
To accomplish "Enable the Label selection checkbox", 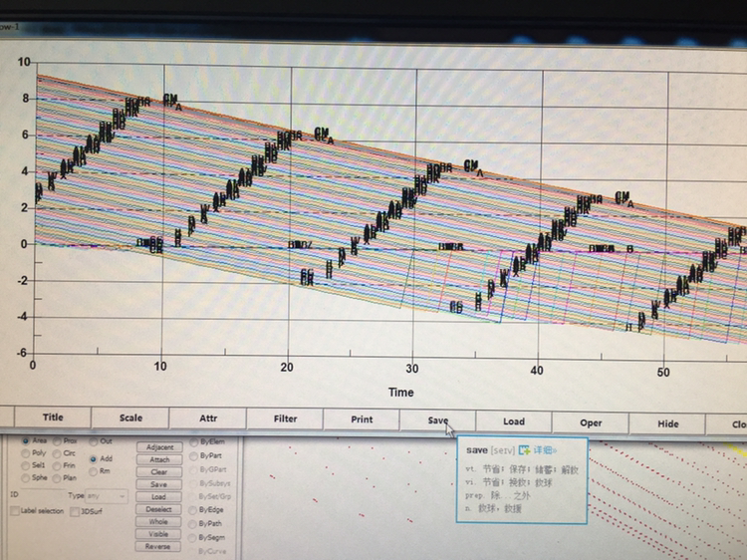I will tap(15, 511).
